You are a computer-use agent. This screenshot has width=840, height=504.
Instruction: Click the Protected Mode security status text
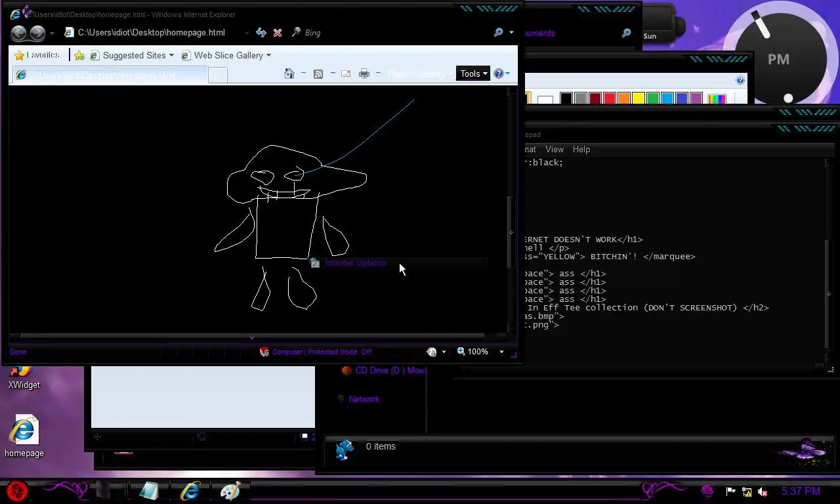(322, 352)
